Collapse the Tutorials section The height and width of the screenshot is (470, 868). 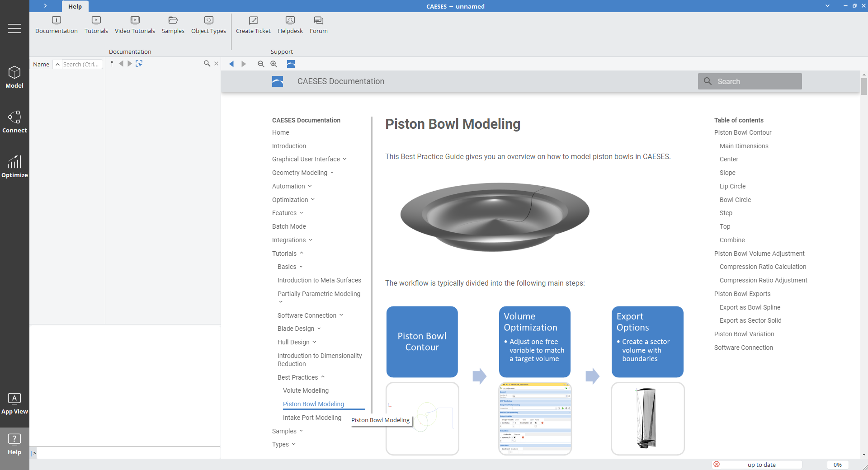(302, 253)
